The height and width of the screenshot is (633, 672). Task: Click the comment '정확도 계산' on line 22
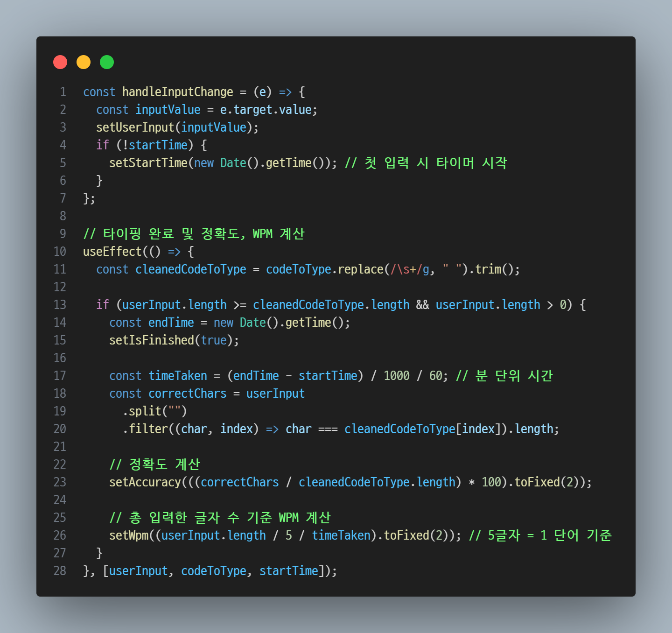pyautogui.click(x=155, y=464)
